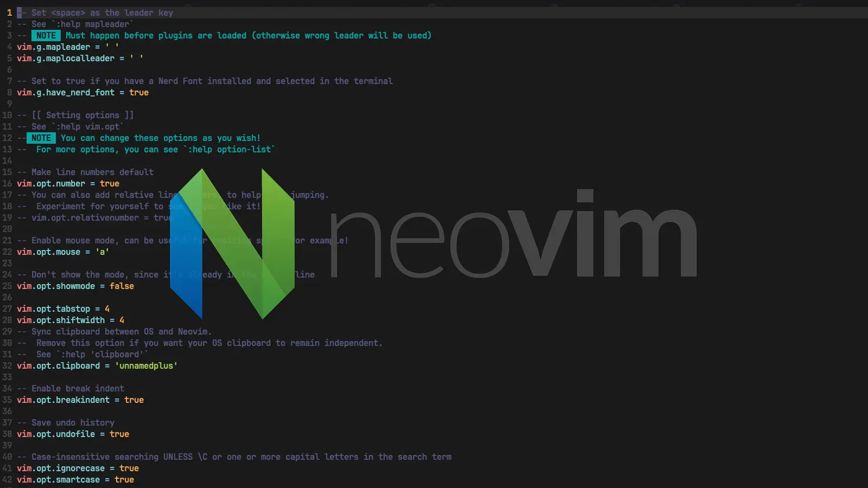Click the value 4 after shiftwidth
Image resolution: width=868 pixels, height=488 pixels.
pyautogui.click(x=122, y=320)
